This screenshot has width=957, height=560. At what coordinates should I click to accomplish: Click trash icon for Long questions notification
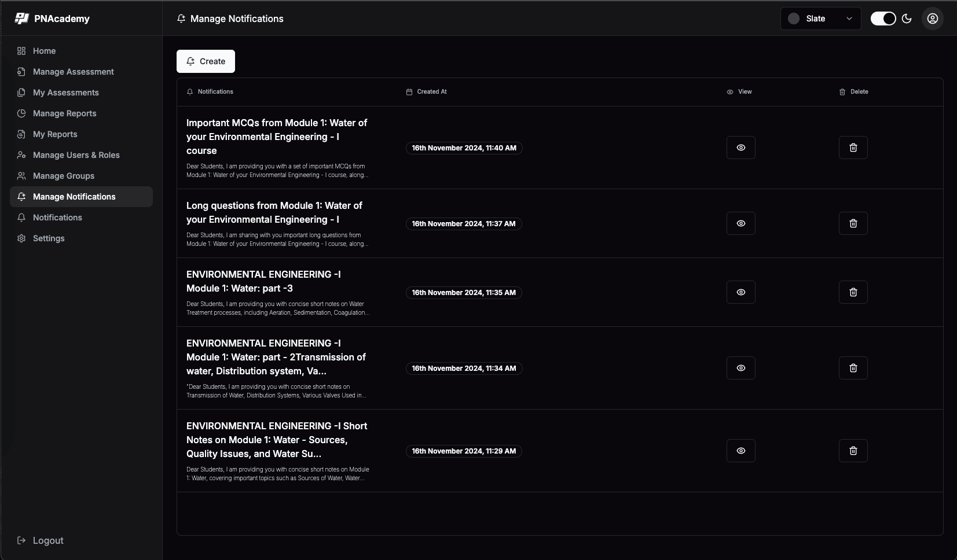(x=853, y=223)
